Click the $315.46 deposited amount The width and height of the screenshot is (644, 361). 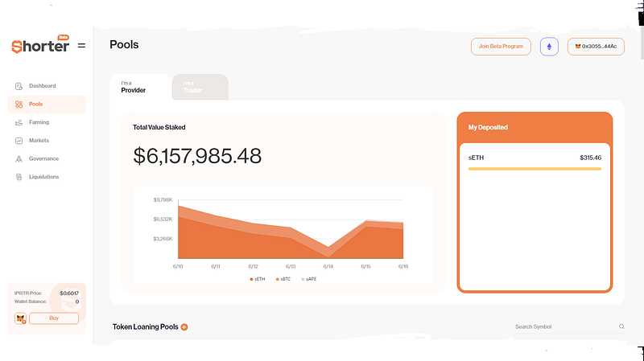591,158
